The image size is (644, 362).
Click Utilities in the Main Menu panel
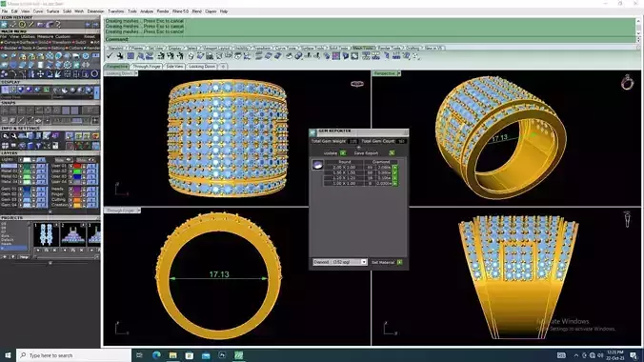28,36
